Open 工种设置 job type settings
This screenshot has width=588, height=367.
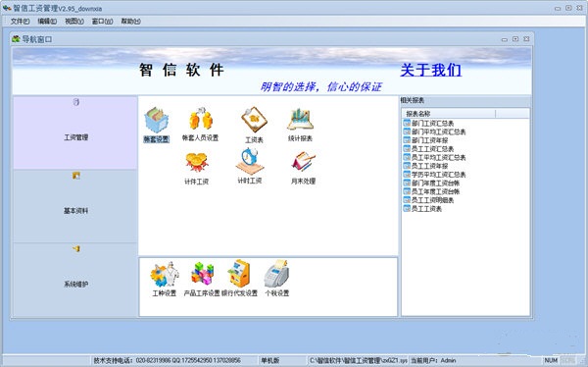pos(165,279)
